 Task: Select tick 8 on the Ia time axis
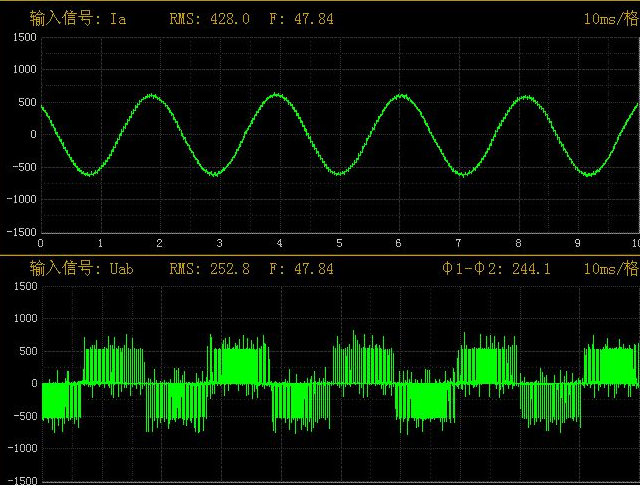click(518, 243)
